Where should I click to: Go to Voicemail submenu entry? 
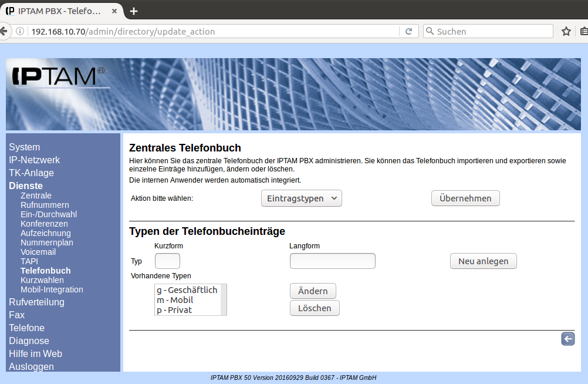click(38, 252)
